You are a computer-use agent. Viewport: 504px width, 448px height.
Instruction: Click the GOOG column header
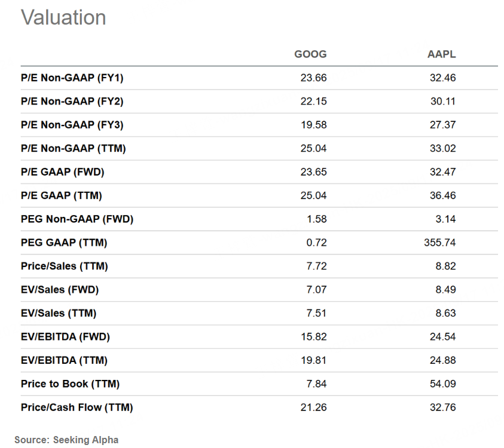click(310, 54)
